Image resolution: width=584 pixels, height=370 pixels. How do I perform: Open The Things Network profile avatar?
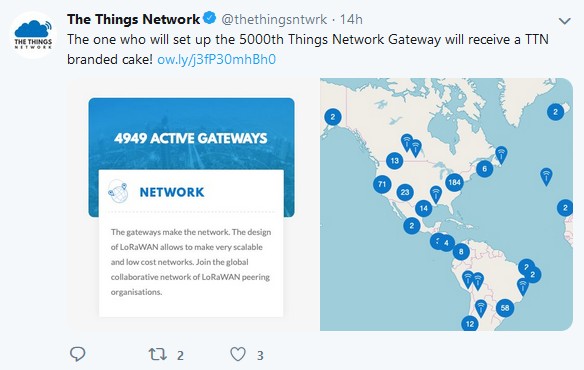[33, 35]
